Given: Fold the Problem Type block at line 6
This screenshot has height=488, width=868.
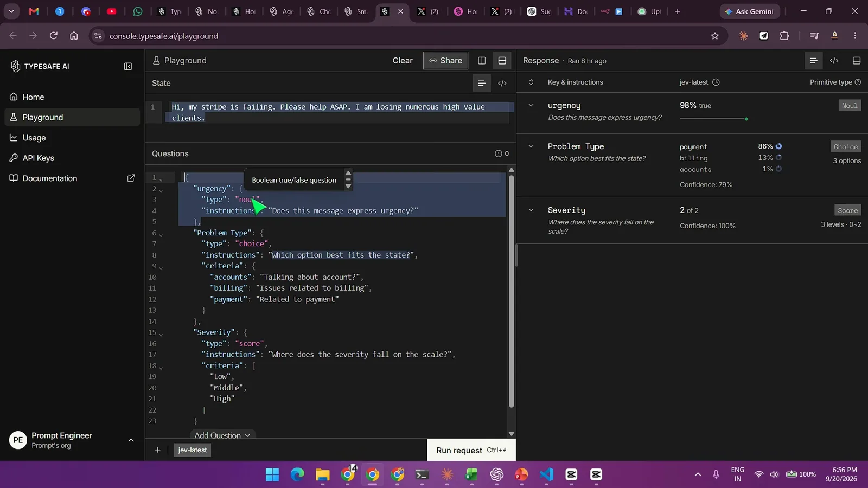Looking at the screenshot, I should click(x=161, y=234).
